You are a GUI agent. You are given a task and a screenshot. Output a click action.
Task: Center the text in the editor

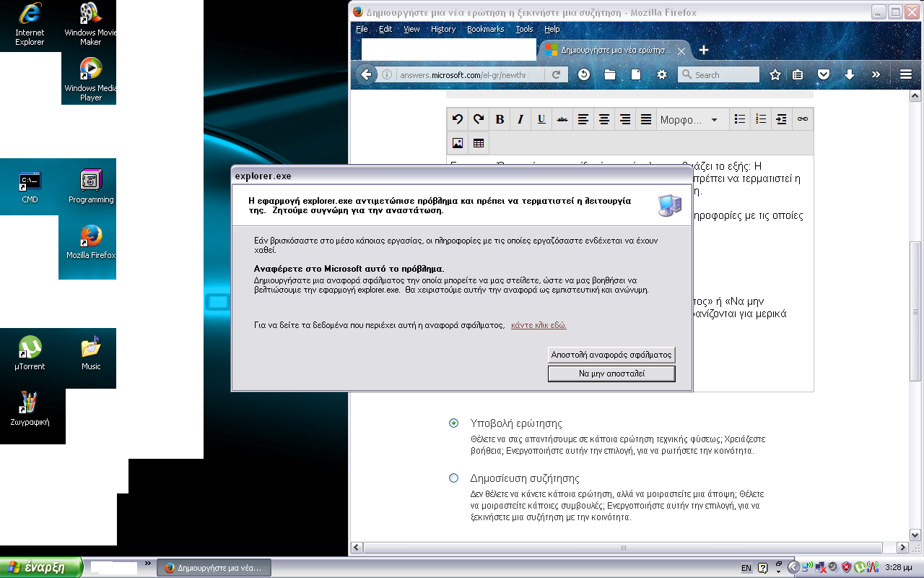pos(604,119)
